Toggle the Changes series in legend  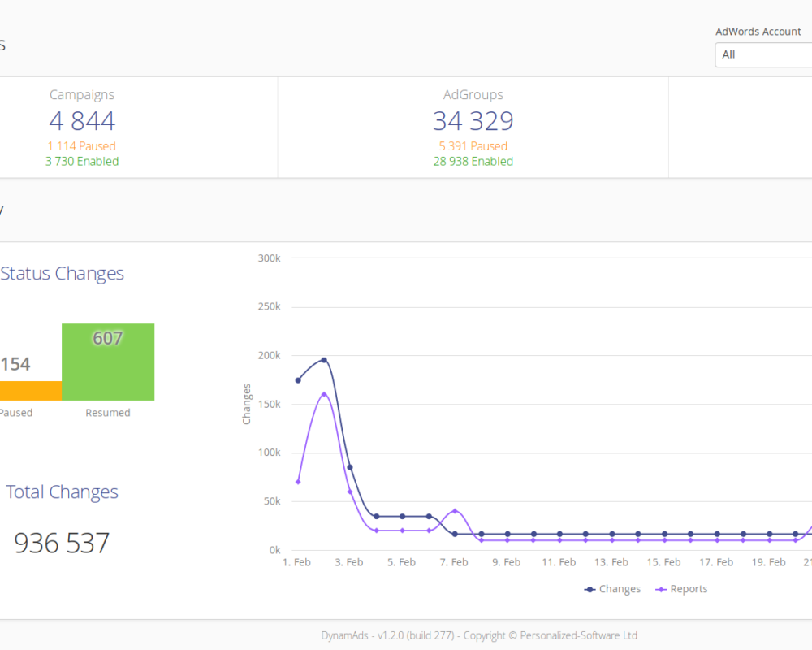[612, 589]
